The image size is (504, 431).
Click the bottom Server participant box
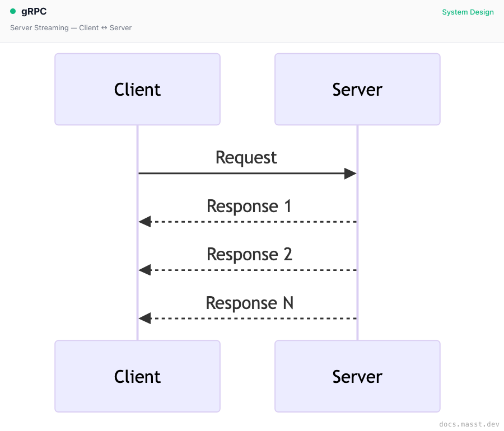tap(357, 376)
